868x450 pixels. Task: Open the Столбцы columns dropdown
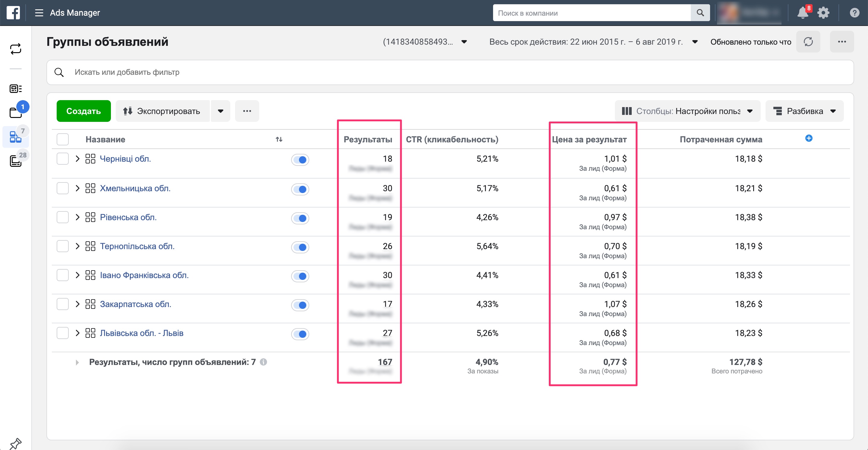click(687, 111)
